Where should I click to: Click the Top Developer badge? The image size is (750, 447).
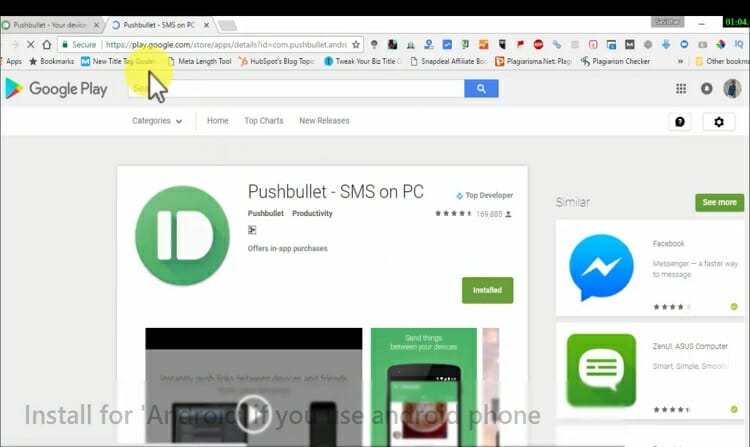485,196
